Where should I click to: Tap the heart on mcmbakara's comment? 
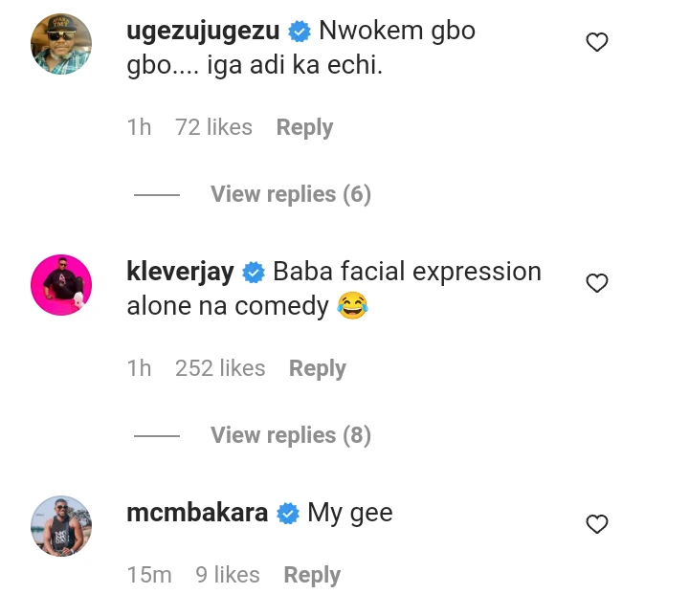pos(597,524)
